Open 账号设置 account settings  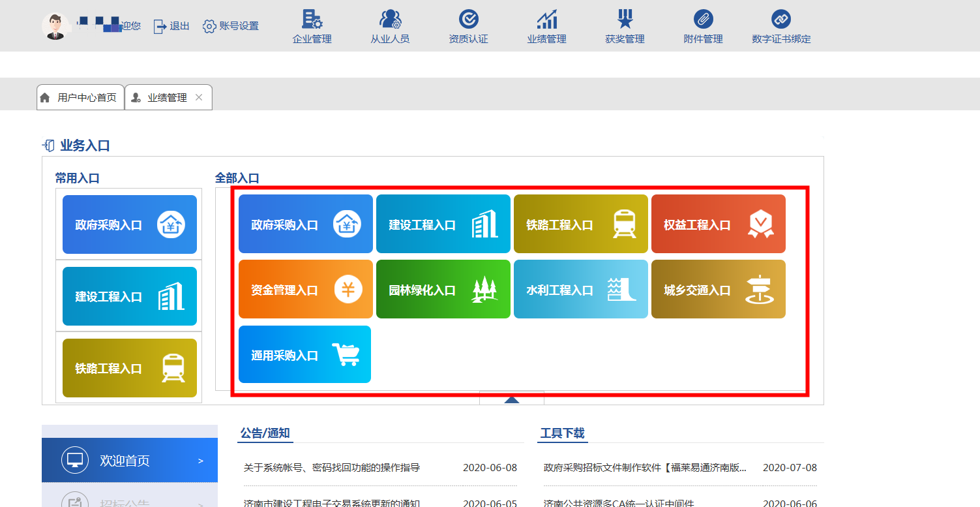231,26
